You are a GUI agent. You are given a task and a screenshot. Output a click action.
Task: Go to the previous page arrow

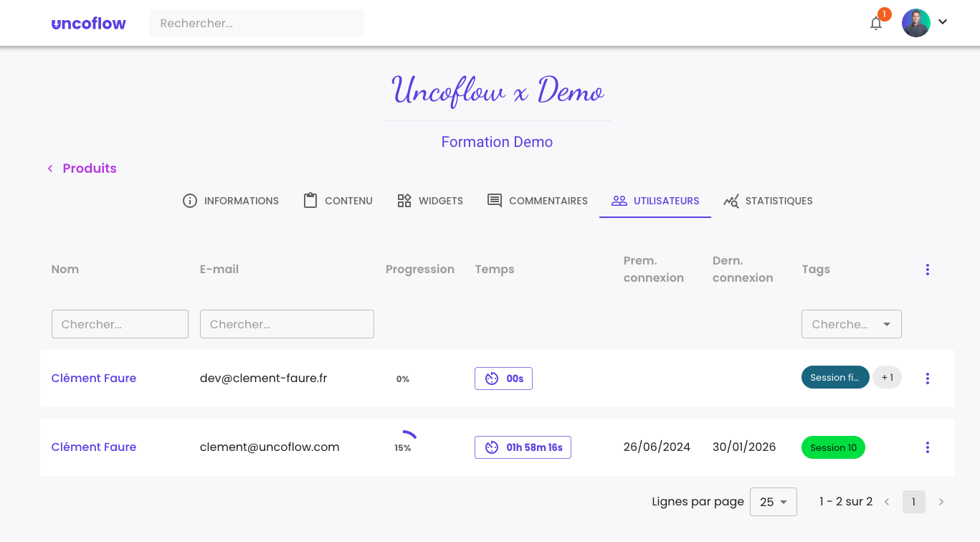[887, 502]
